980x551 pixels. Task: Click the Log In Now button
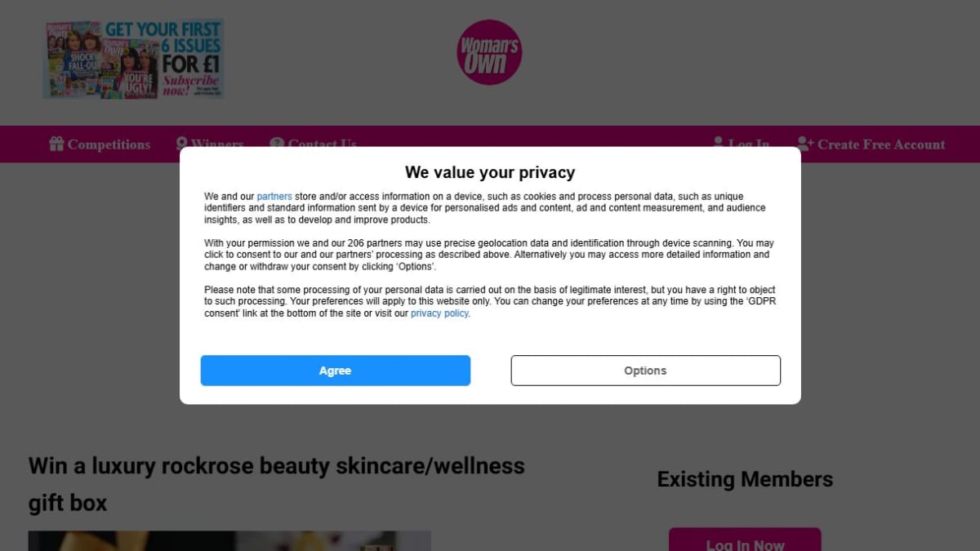point(745,540)
